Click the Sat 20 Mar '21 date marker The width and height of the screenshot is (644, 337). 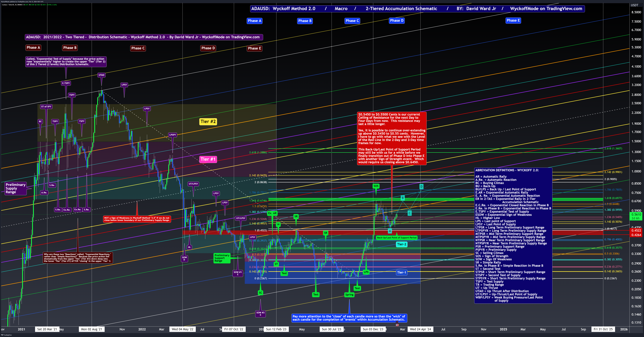(47, 329)
